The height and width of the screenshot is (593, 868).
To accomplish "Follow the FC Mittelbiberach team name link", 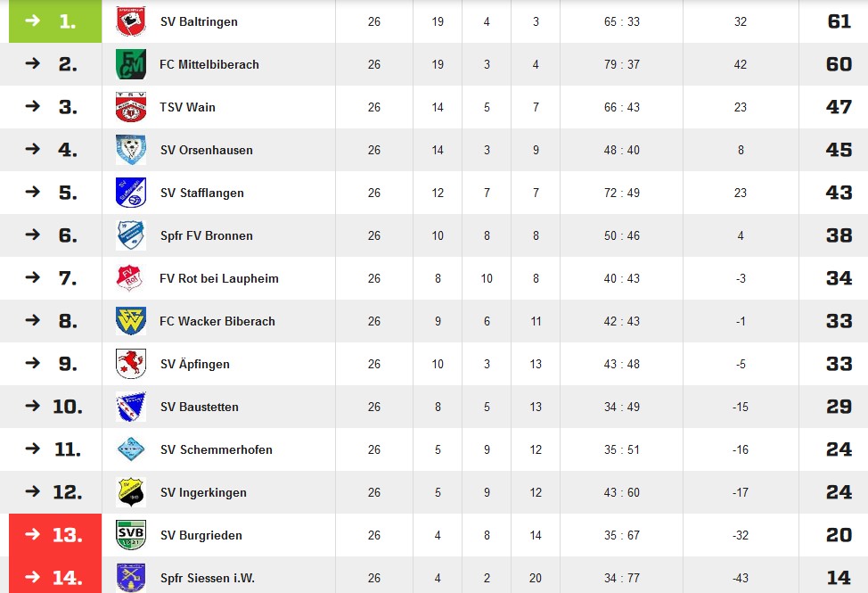I will click(x=209, y=64).
